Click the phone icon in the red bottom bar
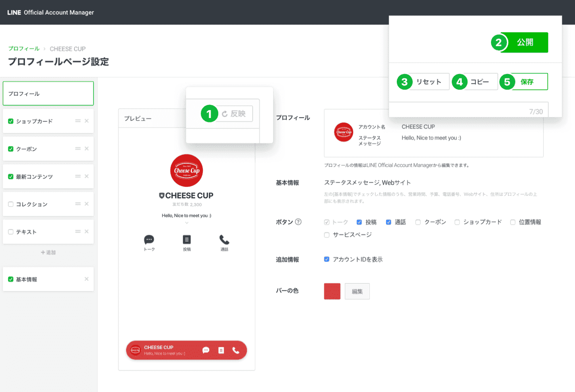Screen dimensions: 575x392 236,350
